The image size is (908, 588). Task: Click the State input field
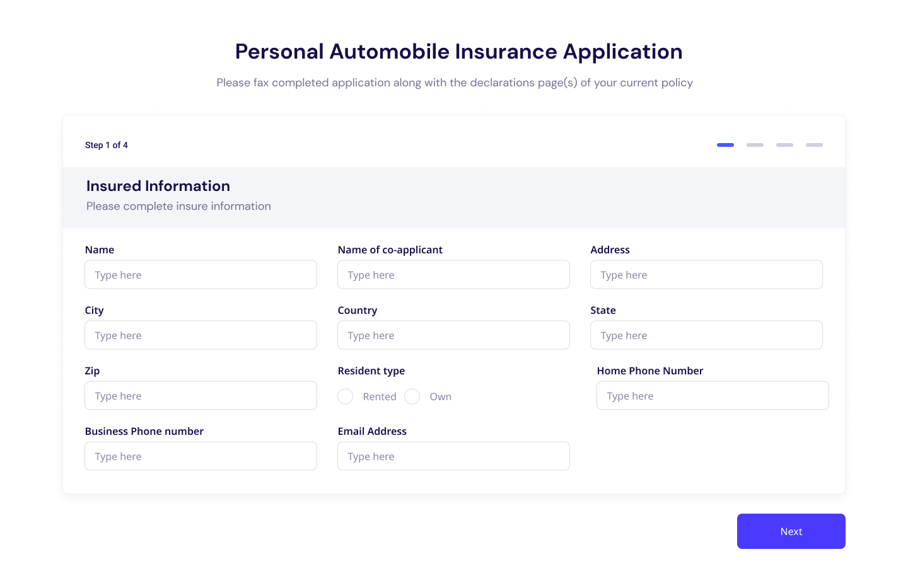(x=706, y=335)
